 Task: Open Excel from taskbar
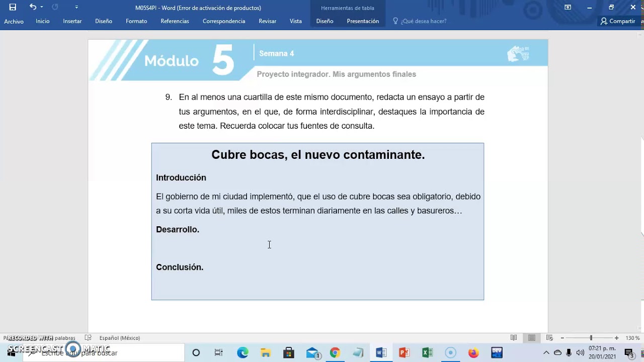pyautogui.click(x=427, y=352)
